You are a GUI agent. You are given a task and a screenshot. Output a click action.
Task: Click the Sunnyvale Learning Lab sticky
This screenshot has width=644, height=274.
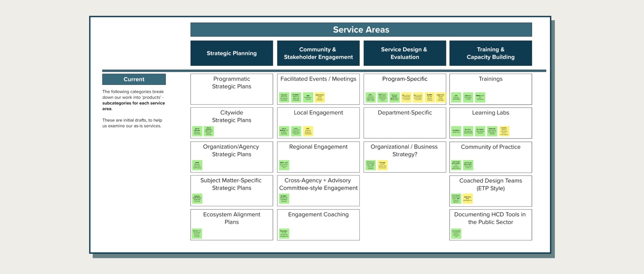coord(492,131)
